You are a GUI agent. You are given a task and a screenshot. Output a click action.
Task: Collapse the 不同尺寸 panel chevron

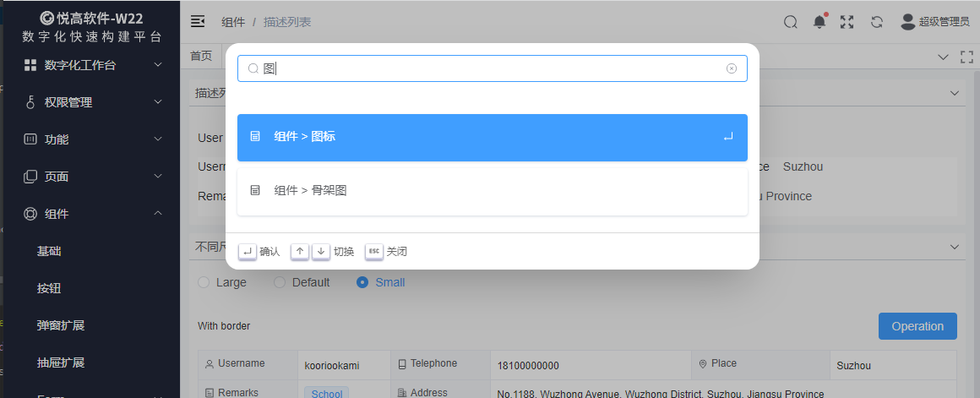pyautogui.click(x=954, y=247)
